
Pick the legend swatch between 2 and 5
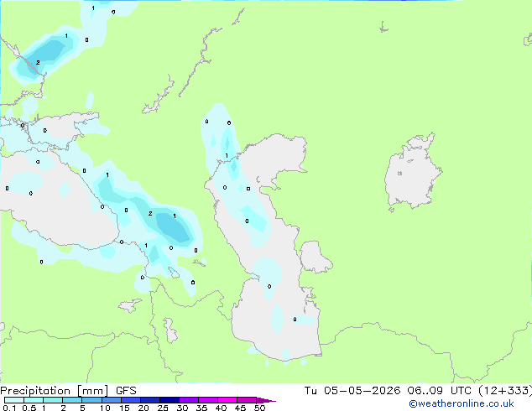[x=72, y=400]
